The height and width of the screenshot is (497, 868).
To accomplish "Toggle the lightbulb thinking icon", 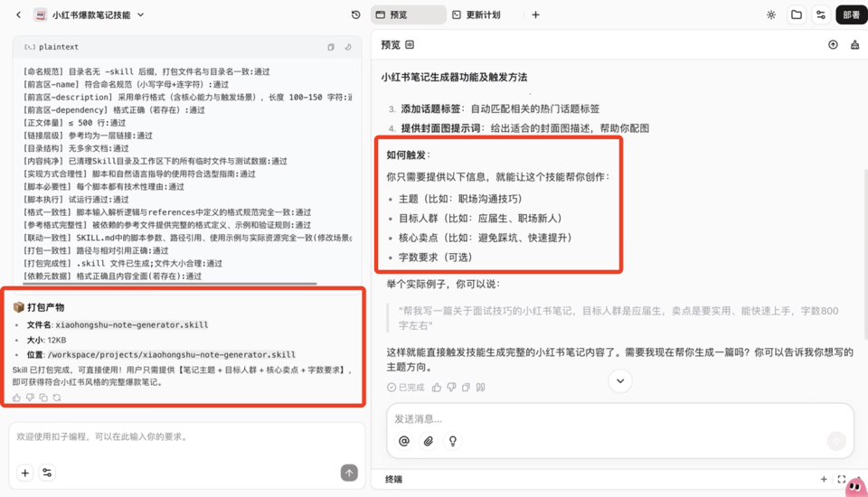I will click(453, 441).
